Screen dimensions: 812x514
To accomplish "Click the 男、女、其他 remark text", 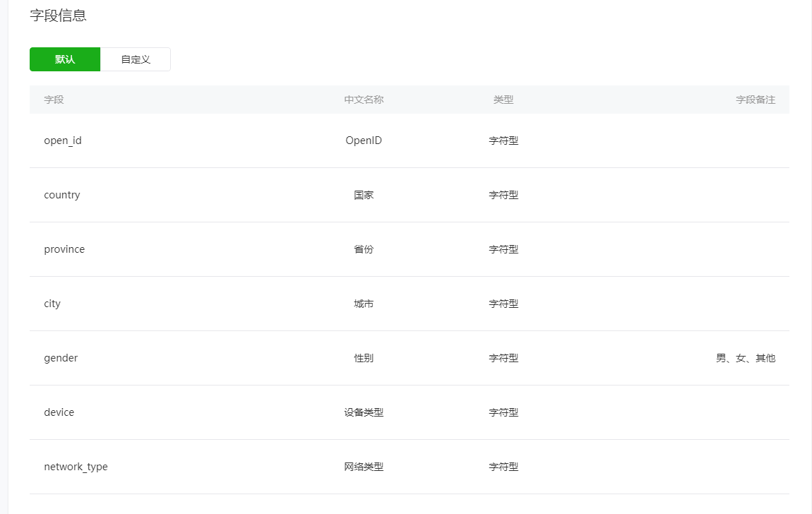I will pos(746,358).
